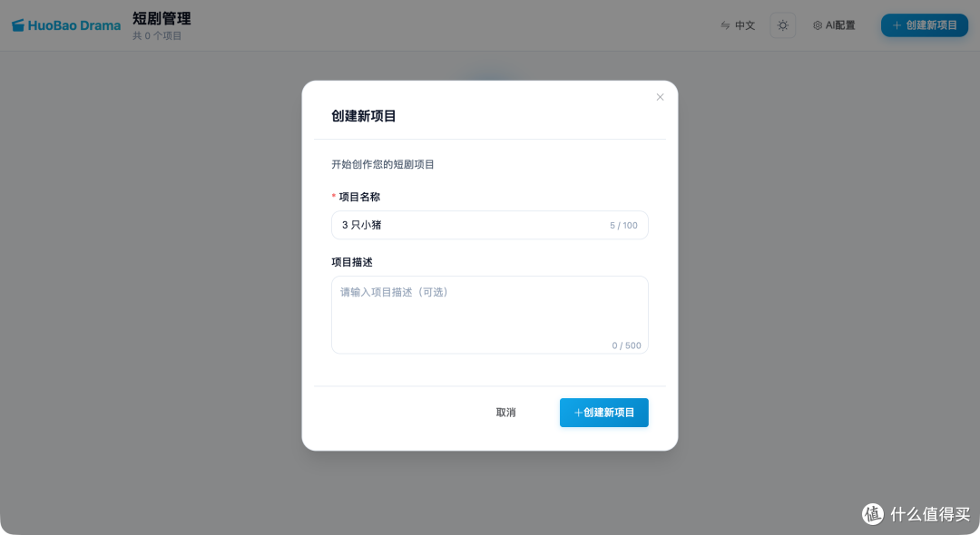Click the gear icon beside AI配置
The height and width of the screenshot is (535, 980).
point(818,25)
